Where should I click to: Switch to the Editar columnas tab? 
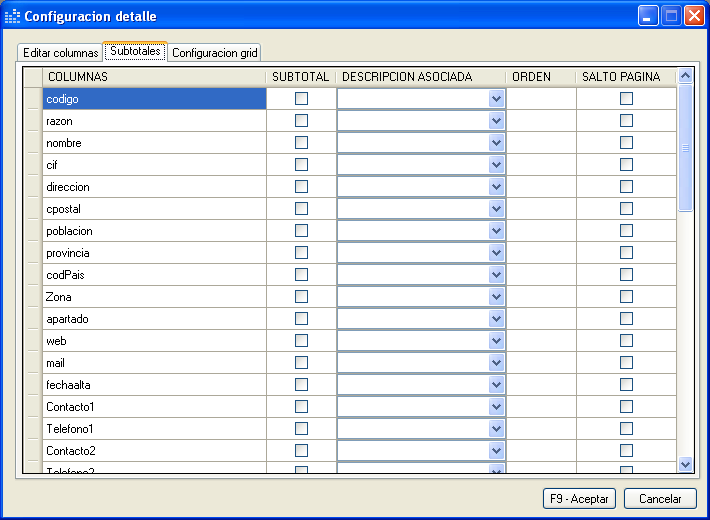pyautogui.click(x=60, y=53)
